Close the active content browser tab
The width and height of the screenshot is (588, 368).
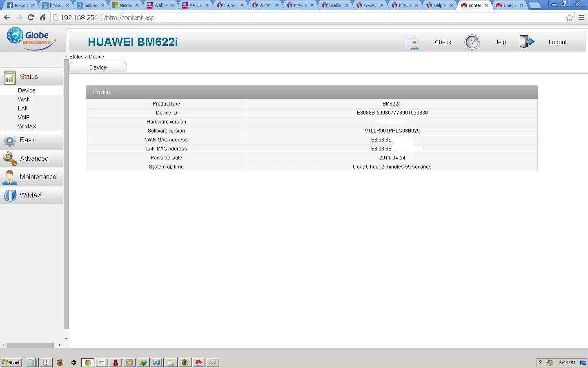(486, 5)
